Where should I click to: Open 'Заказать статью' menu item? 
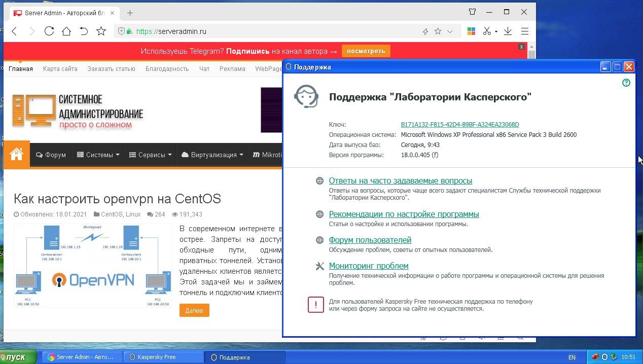pos(111,69)
